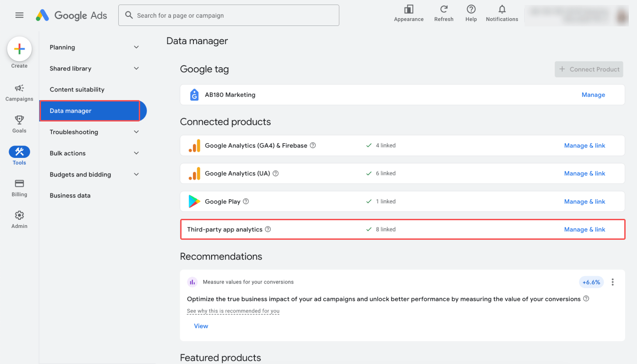
Task: Click the AB180 Marketing Google tag icon
Action: (194, 95)
